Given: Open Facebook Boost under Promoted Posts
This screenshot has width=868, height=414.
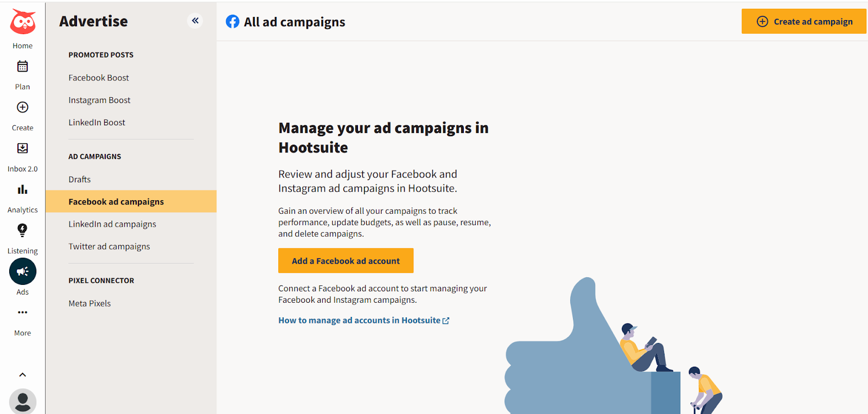Looking at the screenshot, I should point(98,78).
